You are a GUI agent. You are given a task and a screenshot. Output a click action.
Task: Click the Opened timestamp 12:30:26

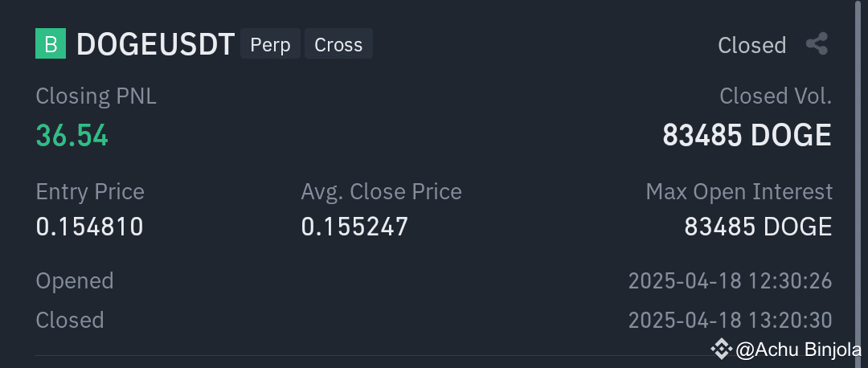pos(730,281)
